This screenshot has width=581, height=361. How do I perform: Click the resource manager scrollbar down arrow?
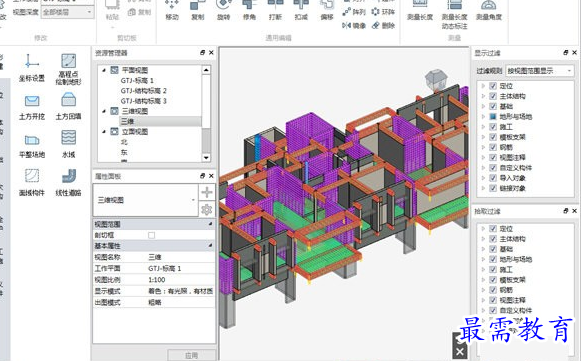(206, 158)
